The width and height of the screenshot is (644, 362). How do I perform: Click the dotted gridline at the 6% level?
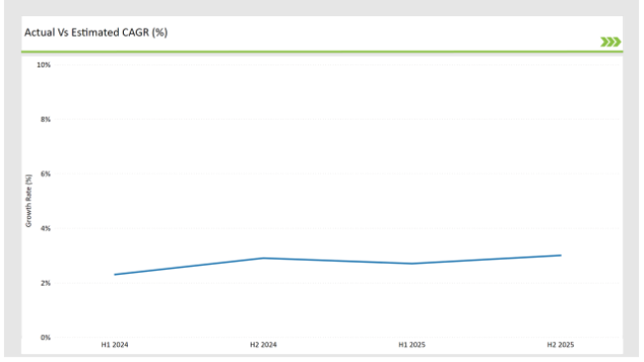pyautogui.click(x=337, y=174)
